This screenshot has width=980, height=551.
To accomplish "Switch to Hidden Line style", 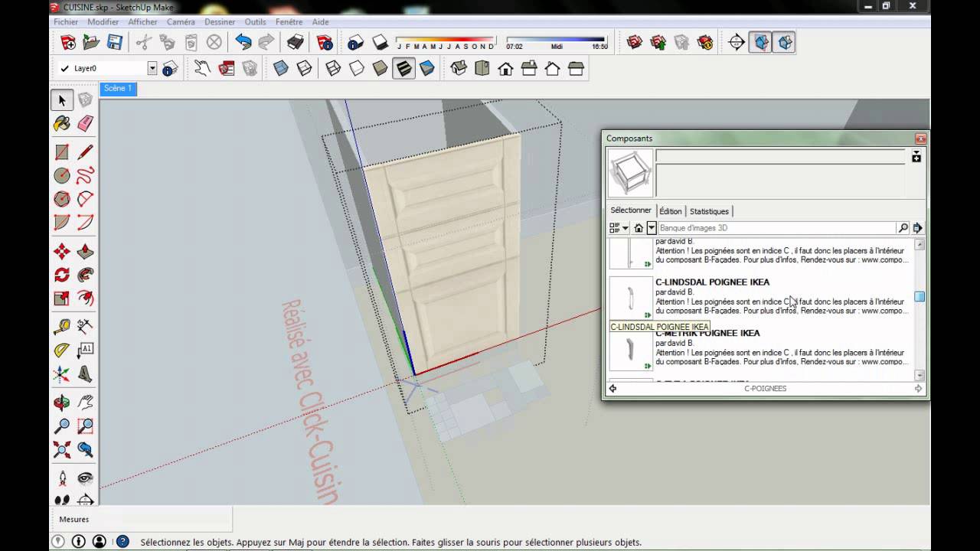I will point(357,68).
